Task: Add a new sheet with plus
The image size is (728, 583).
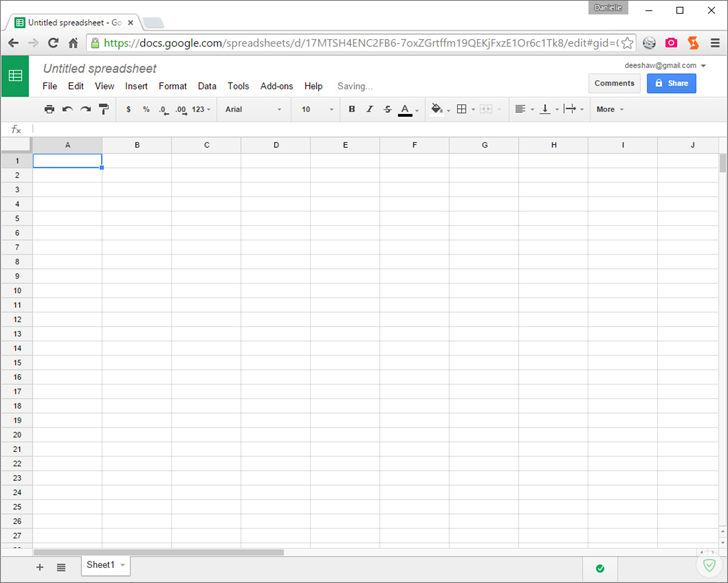Action: click(x=39, y=567)
